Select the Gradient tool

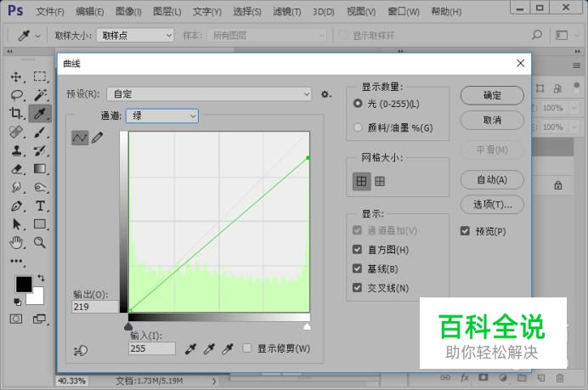tap(40, 169)
